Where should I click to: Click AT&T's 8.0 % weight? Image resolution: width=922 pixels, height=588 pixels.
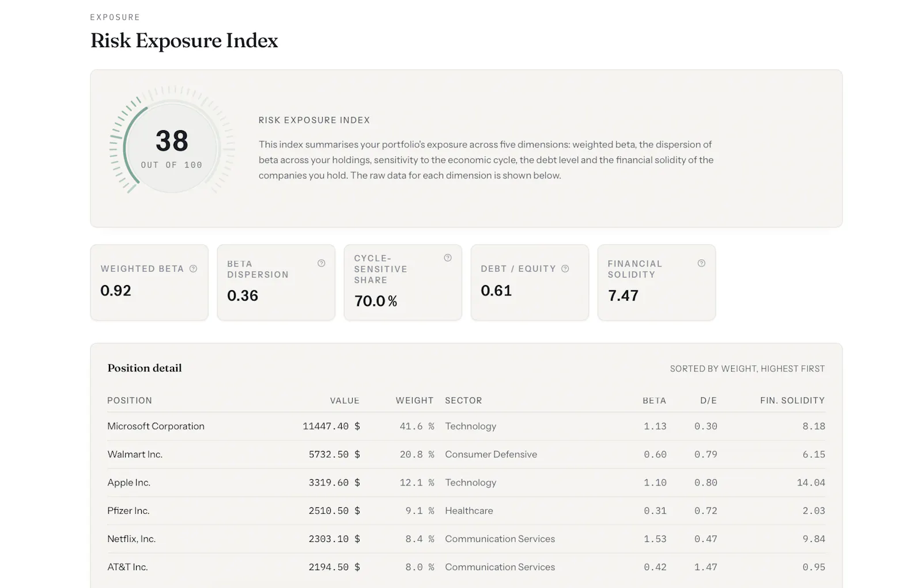[420, 567]
